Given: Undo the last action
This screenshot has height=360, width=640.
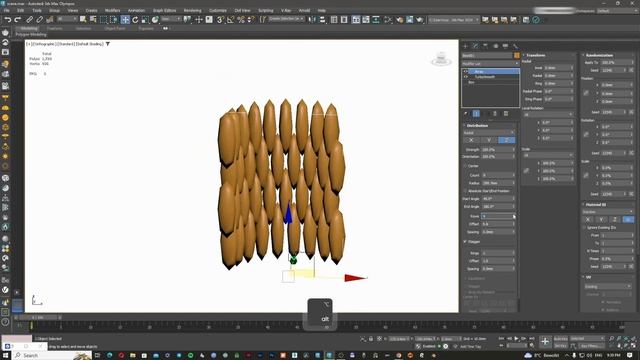Looking at the screenshot, I should [8, 20].
